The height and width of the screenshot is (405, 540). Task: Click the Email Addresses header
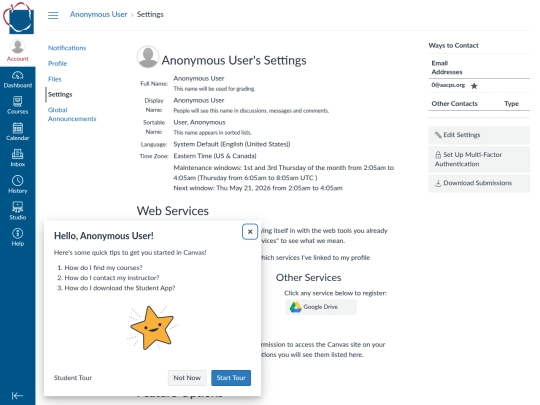447,68
